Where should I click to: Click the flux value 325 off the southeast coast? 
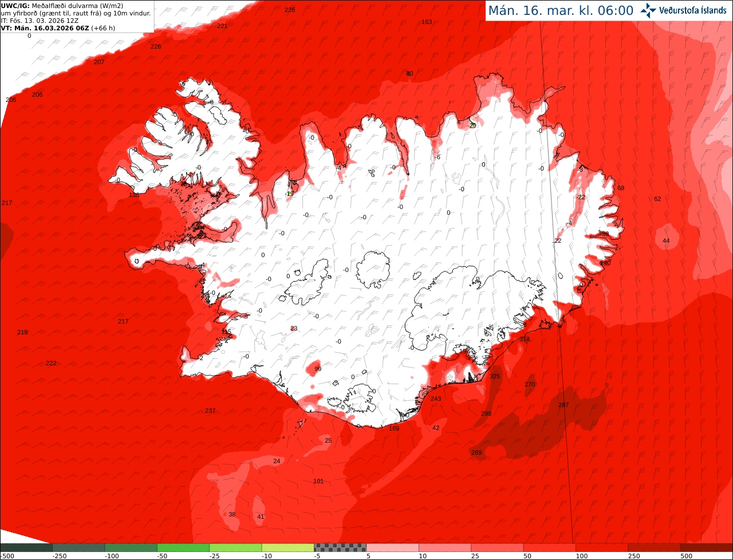pos(495,376)
